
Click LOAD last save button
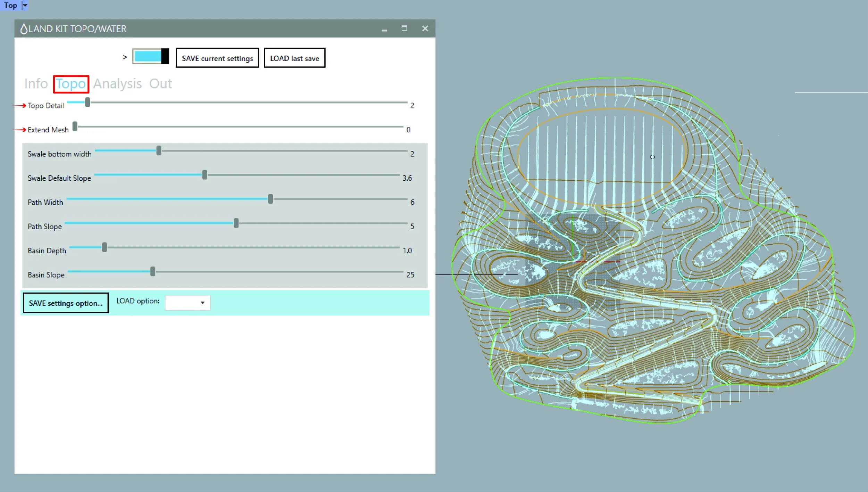[x=294, y=58]
